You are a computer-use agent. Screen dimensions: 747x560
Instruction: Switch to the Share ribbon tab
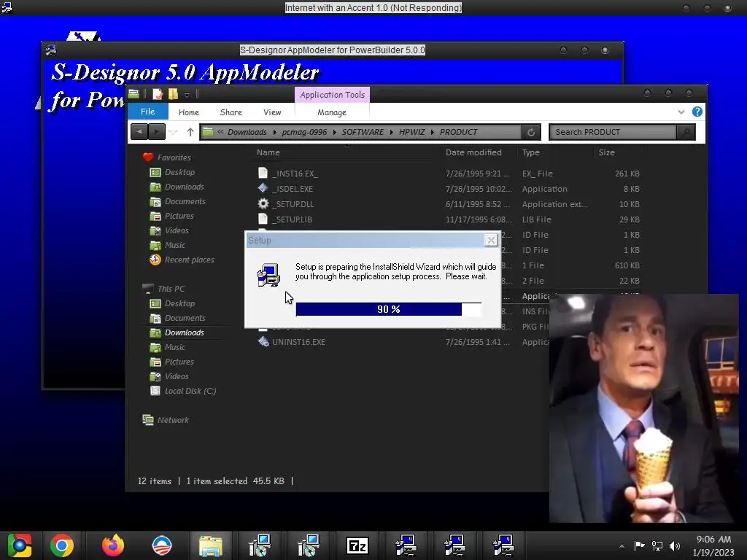[x=231, y=112]
